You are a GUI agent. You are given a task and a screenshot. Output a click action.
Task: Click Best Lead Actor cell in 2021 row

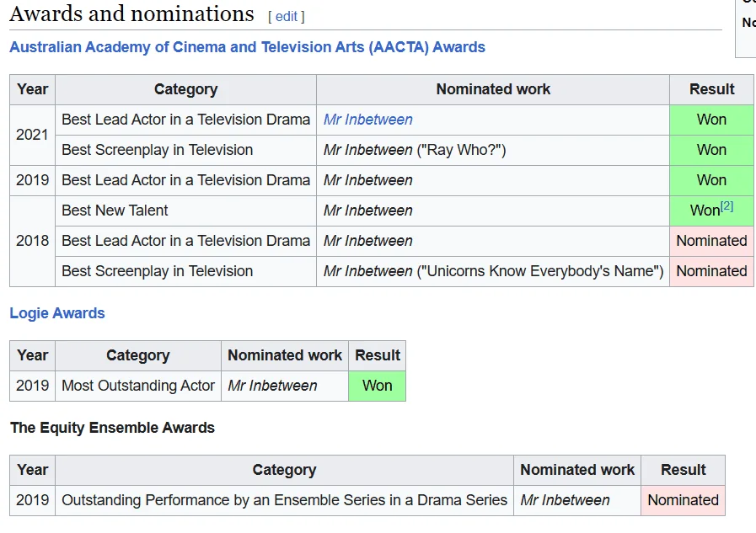pyautogui.click(x=185, y=120)
